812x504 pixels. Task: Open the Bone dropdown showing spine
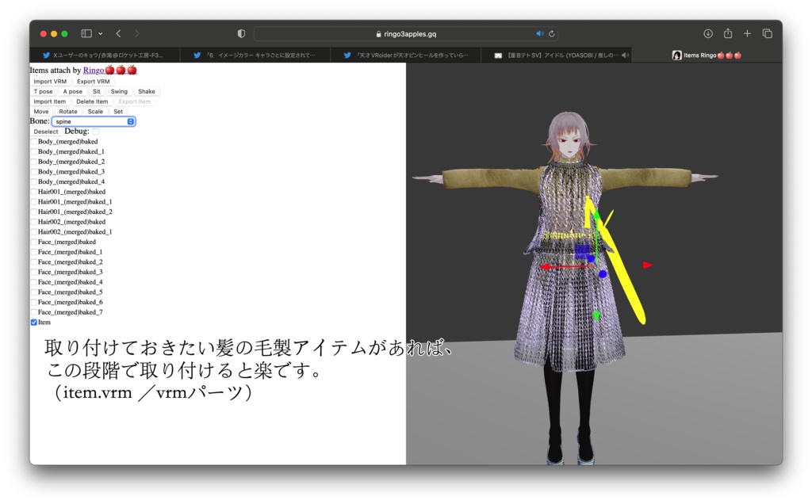click(x=93, y=121)
